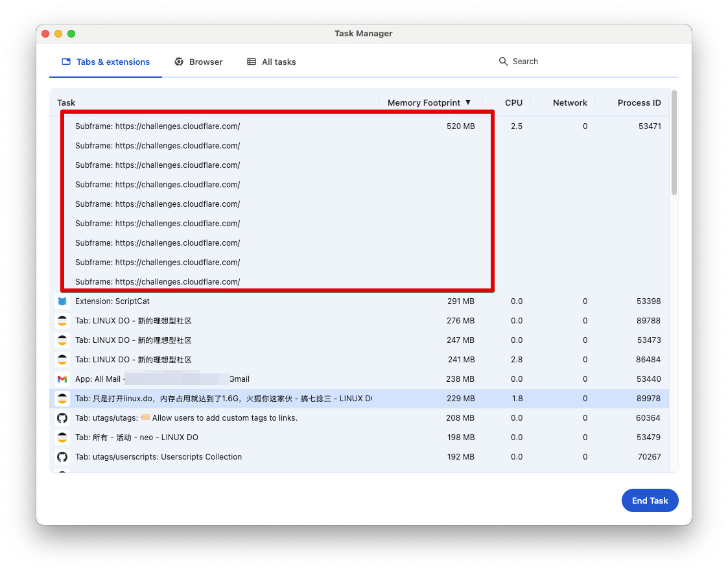This screenshot has height=573, width=728.
Task: Toggle Memory Footprint sort arrow
Action: [x=468, y=102]
